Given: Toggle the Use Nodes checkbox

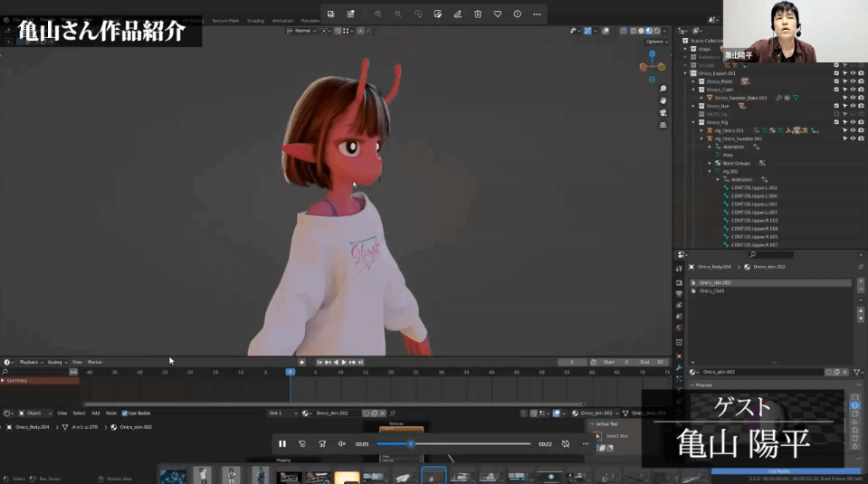Looking at the screenshot, I should tap(125, 413).
